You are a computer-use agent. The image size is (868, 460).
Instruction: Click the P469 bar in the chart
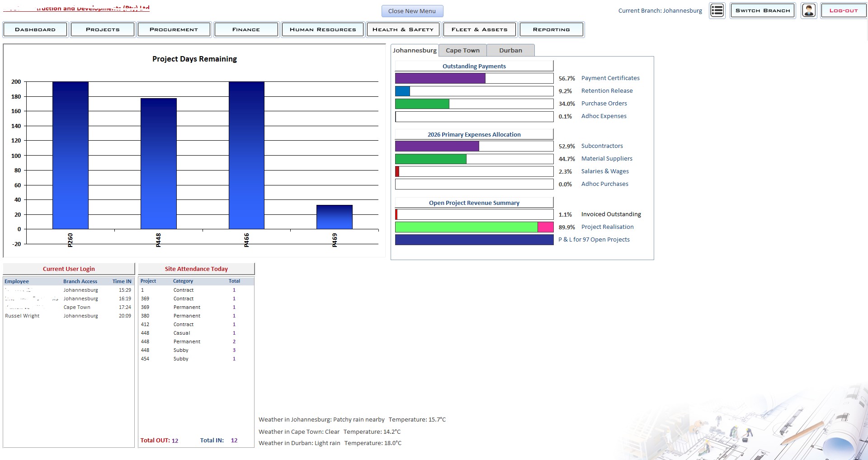[x=335, y=217]
